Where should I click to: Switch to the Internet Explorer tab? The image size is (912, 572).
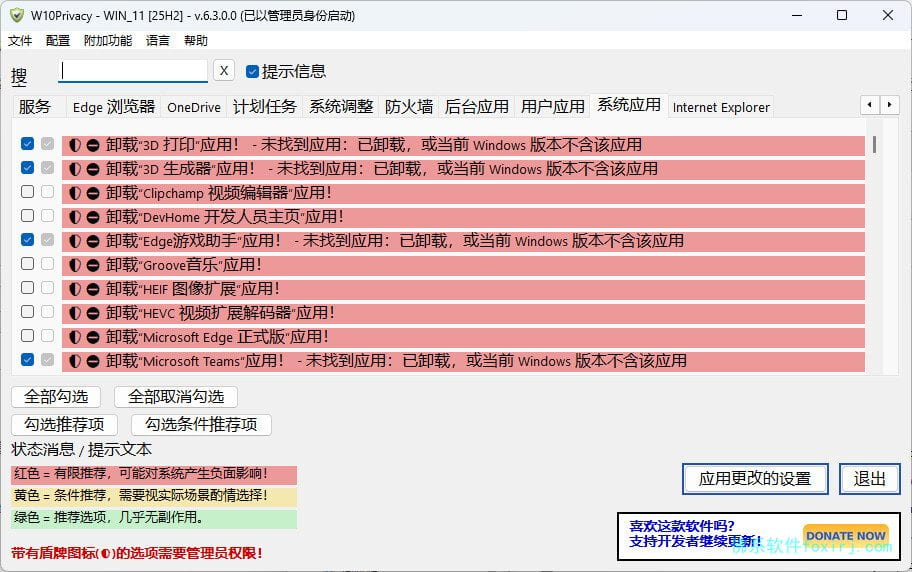coord(721,107)
